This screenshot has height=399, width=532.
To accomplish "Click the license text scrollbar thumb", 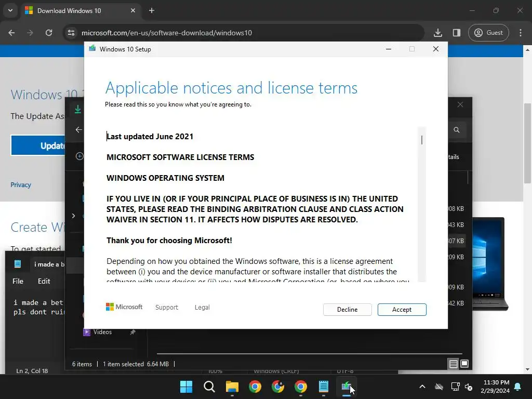I will click(422, 140).
